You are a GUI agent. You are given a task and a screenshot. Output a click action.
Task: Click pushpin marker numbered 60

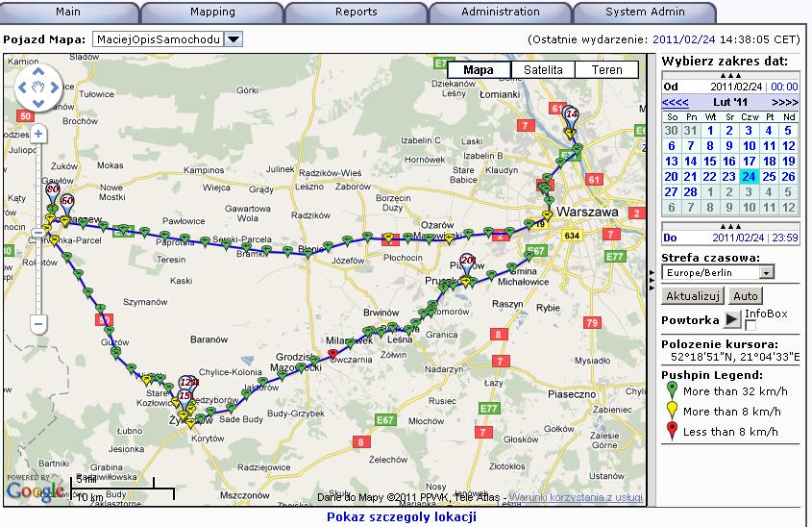(x=67, y=203)
